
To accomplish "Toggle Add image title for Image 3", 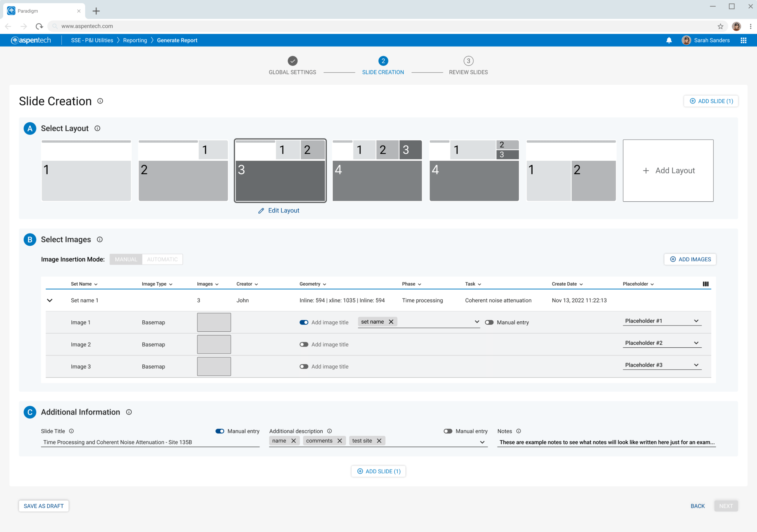I will click(x=304, y=366).
